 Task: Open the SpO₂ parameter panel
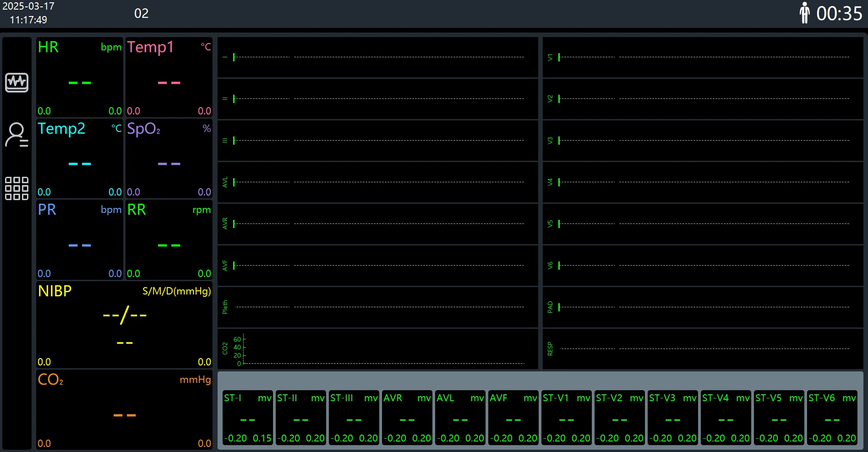pos(169,159)
